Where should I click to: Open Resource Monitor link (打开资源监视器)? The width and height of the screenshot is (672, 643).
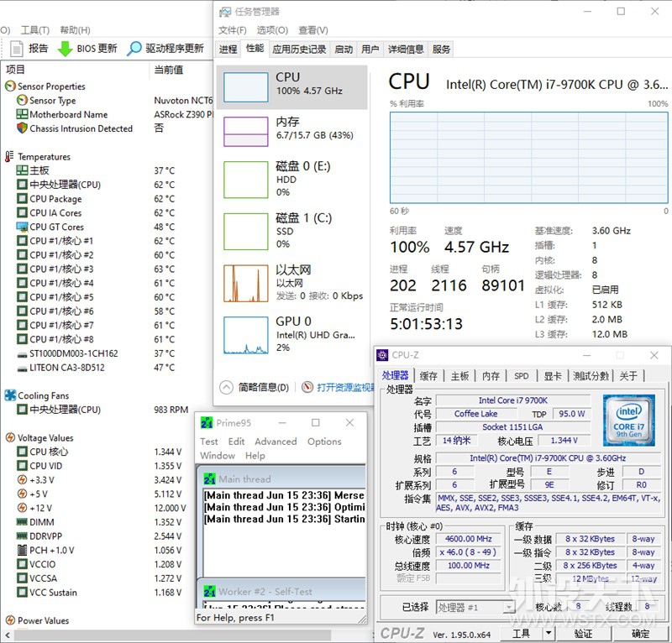tap(345, 387)
